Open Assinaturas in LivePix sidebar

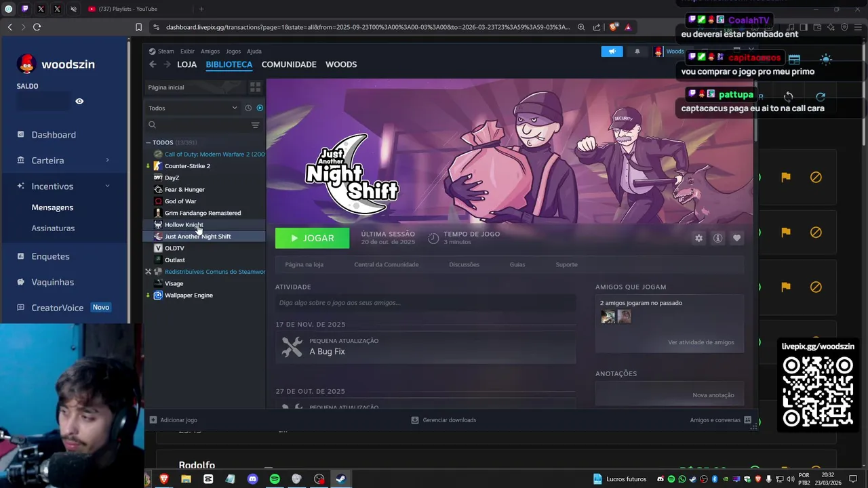53,228
